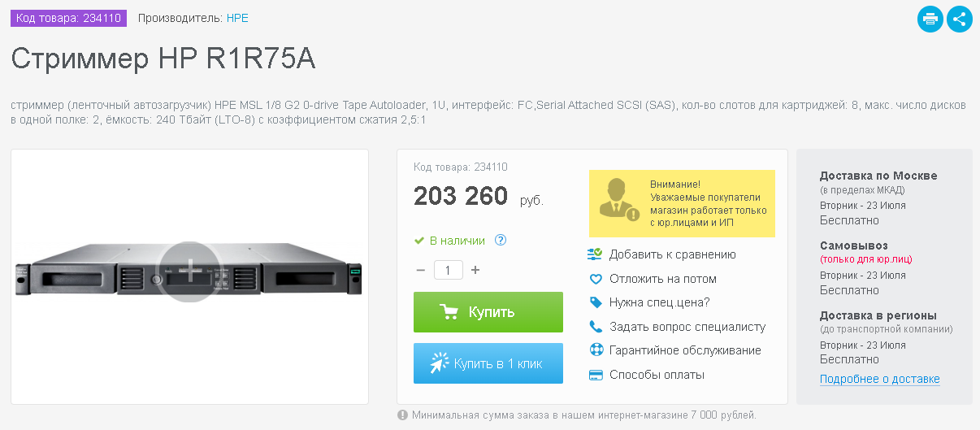
Task: Click the share icon
Action: tap(960, 19)
